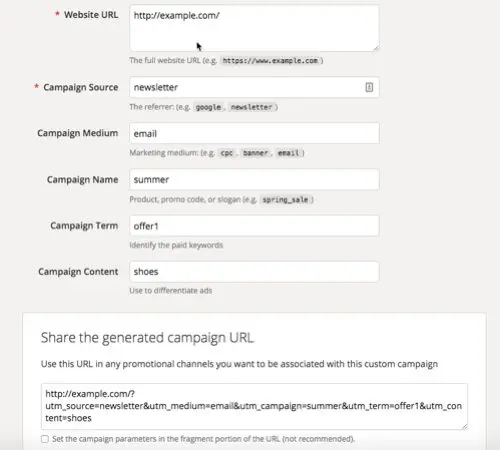
Task: Click the Campaign Source label
Action: (x=81, y=87)
